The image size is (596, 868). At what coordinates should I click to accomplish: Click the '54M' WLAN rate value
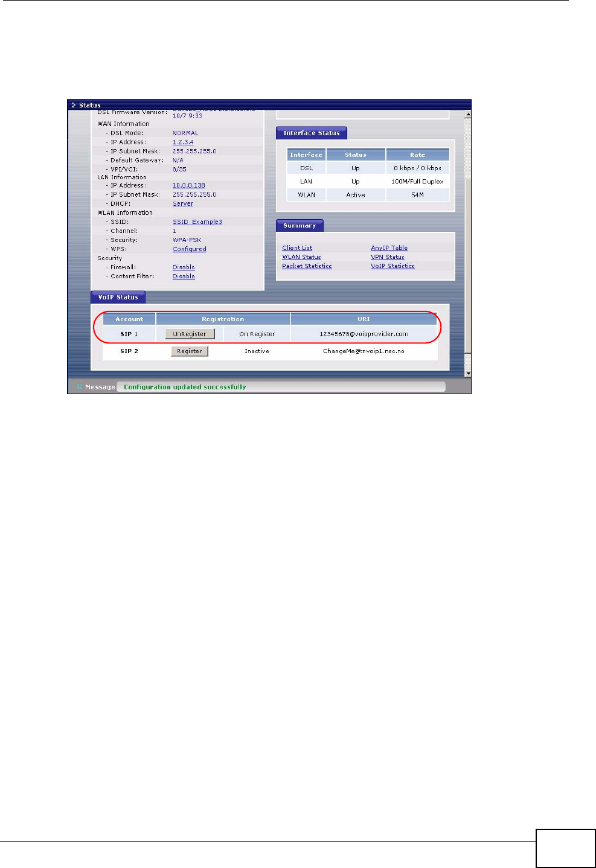(x=417, y=195)
